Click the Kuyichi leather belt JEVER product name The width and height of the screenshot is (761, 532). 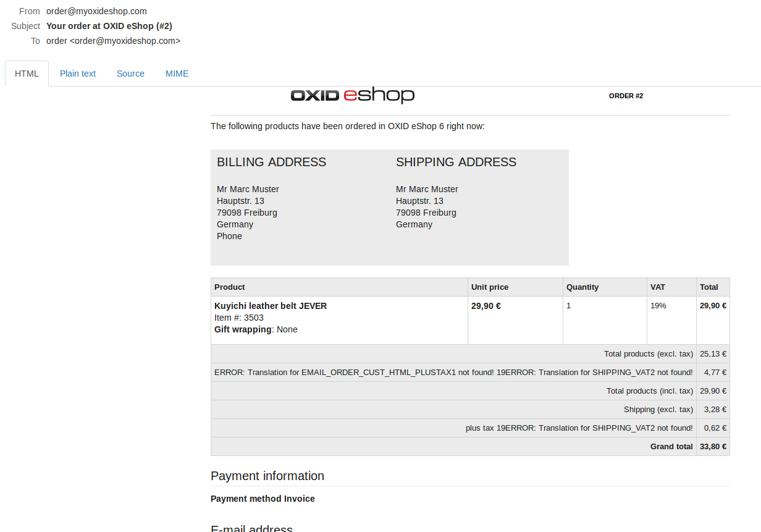pyautogui.click(x=271, y=306)
